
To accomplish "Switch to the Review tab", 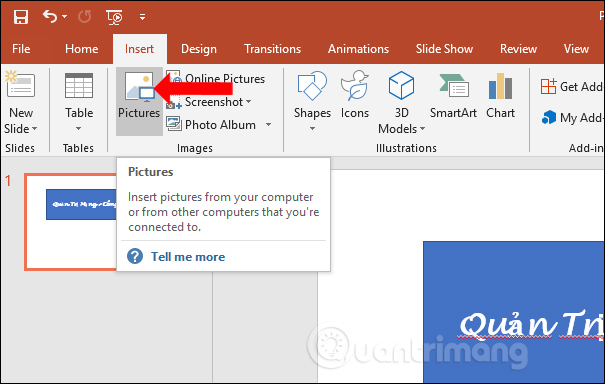I will 518,49.
